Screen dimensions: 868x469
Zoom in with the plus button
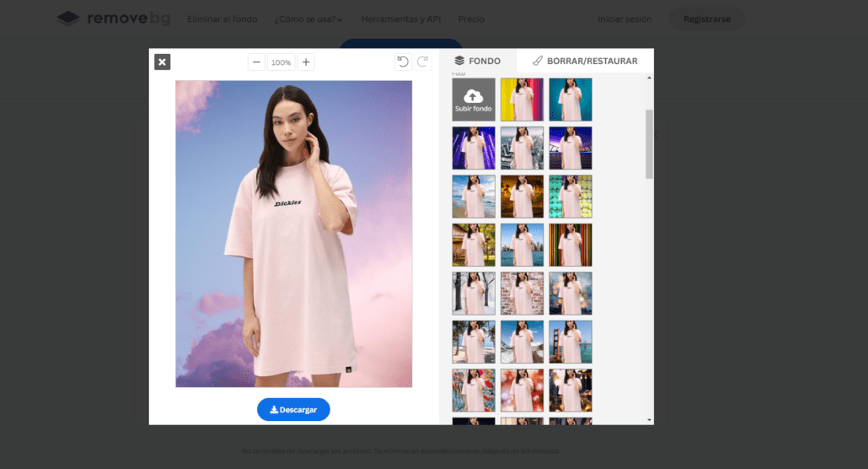[306, 62]
